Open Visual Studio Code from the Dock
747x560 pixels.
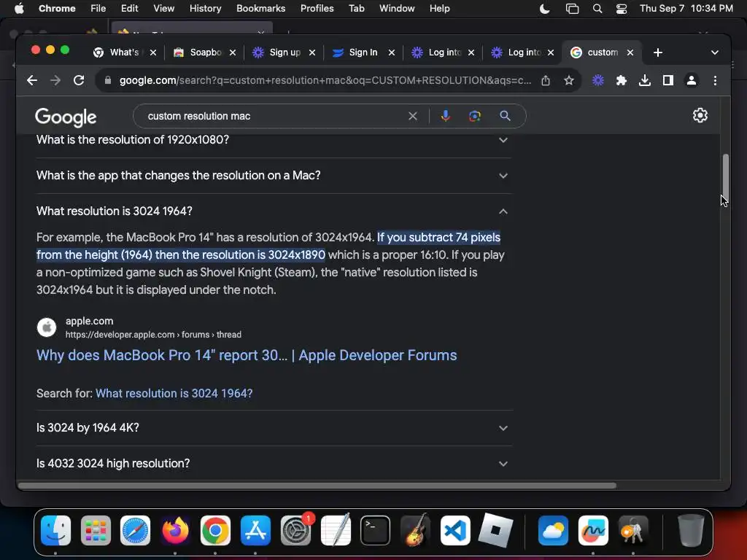coord(455,530)
